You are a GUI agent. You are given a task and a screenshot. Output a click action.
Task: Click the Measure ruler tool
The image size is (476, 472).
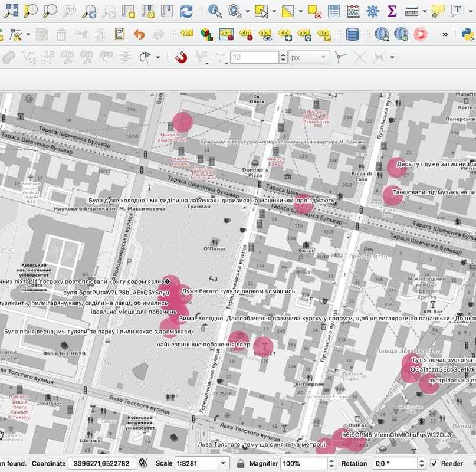point(411,11)
